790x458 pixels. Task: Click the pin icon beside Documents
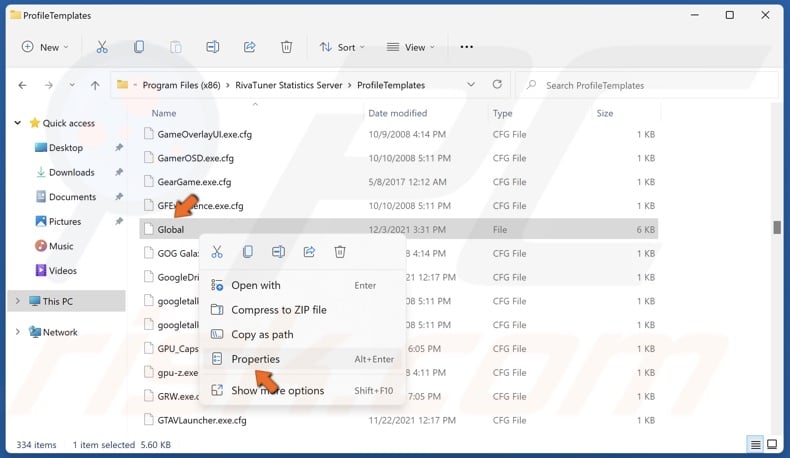(118, 197)
